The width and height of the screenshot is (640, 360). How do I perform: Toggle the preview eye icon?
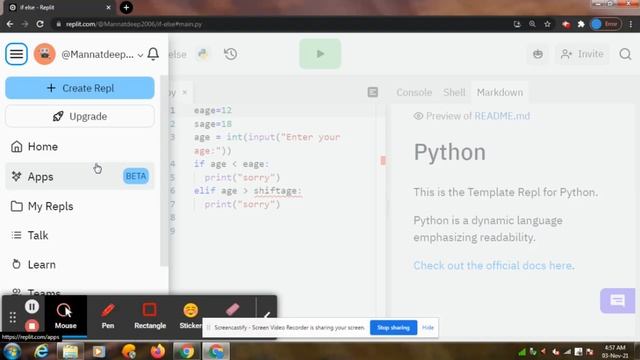[x=418, y=116]
